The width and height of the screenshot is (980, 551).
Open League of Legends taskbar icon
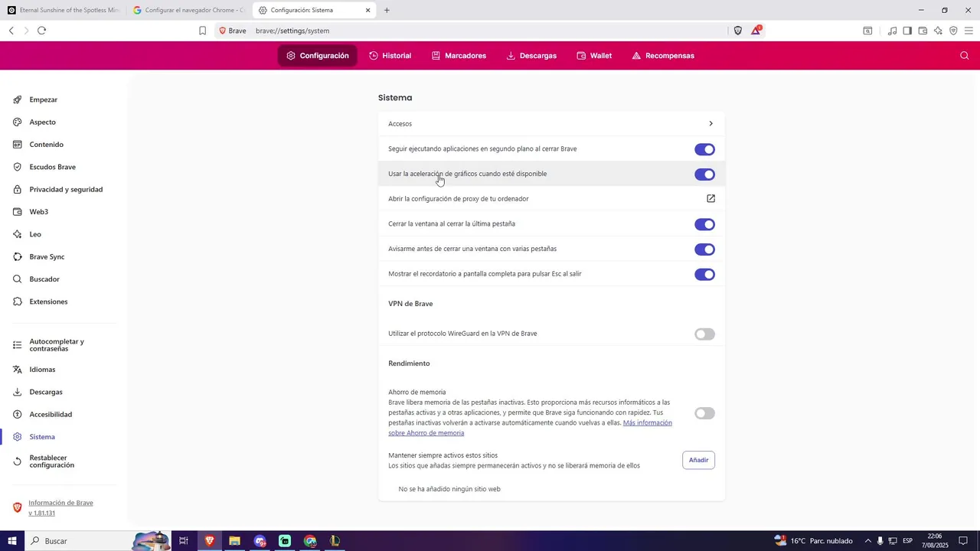coord(335,541)
